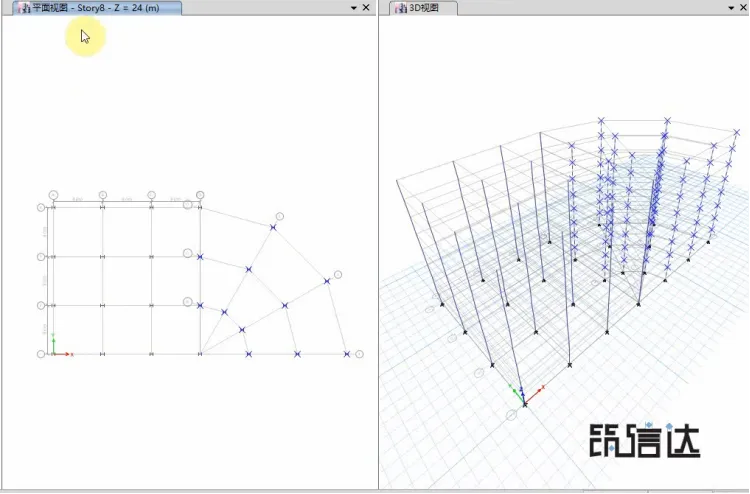This screenshot has width=750, height=494.
Task: Open the 3D view pane dropdown arrow
Action: pyautogui.click(x=731, y=8)
